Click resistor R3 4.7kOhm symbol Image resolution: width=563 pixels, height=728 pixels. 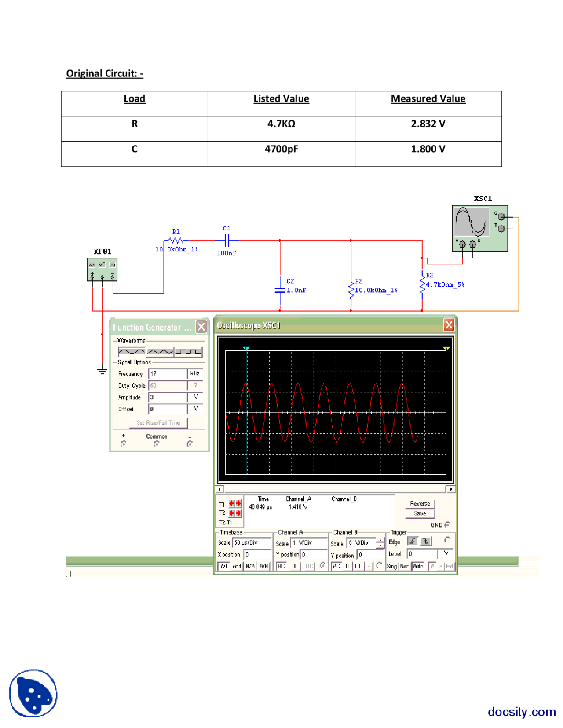click(x=422, y=284)
